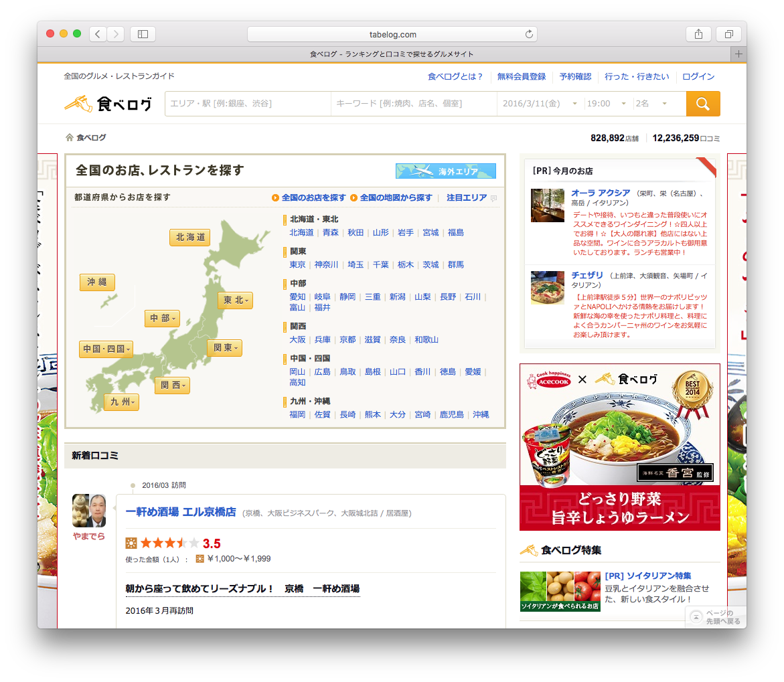784x682 pixels.
Task: Click the Tabelog logo
Action: 108,104
